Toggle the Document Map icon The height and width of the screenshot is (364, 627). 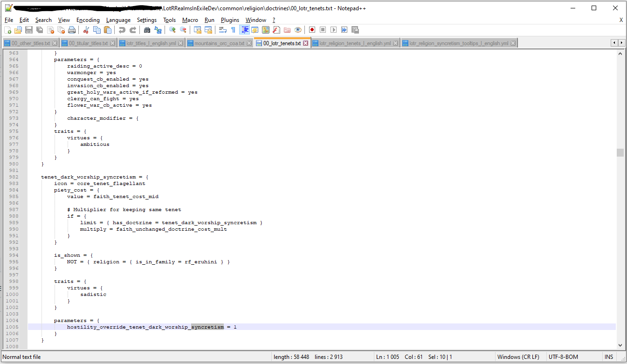click(266, 30)
